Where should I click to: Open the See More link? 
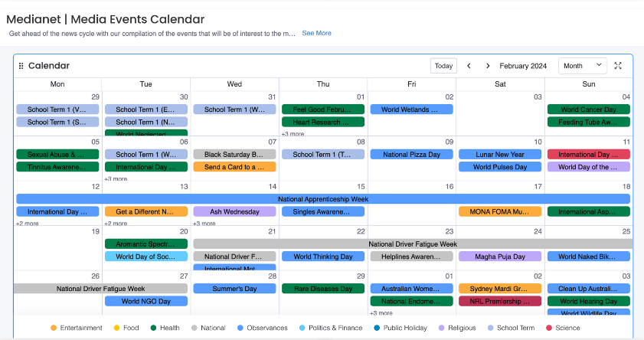[x=316, y=34]
